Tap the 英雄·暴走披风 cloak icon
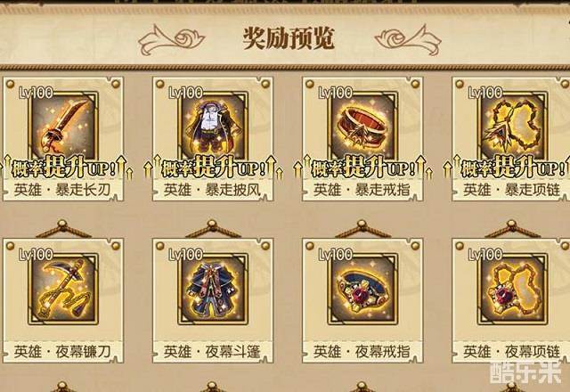 tap(214, 126)
